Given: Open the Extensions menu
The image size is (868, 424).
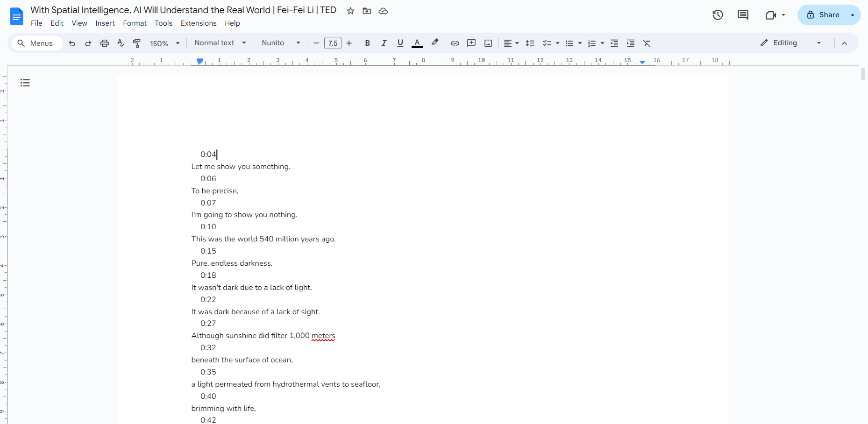Looking at the screenshot, I should [x=199, y=23].
